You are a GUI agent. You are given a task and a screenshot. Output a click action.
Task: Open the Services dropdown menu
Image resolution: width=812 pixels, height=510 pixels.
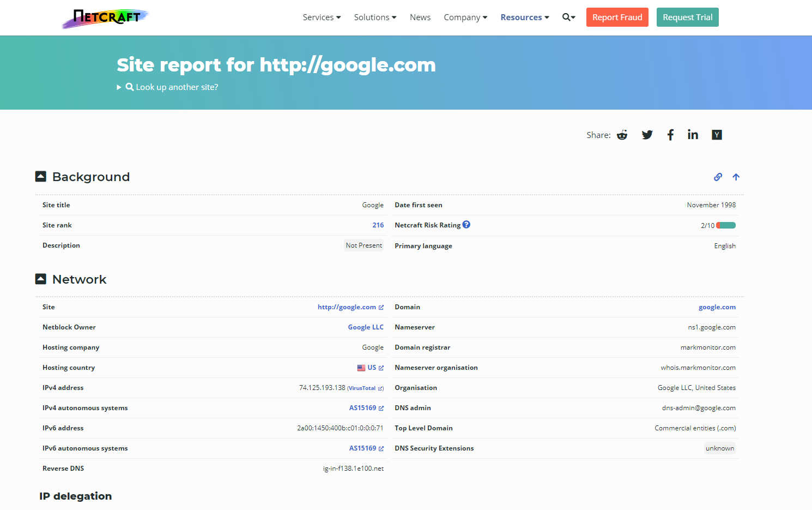point(322,17)
